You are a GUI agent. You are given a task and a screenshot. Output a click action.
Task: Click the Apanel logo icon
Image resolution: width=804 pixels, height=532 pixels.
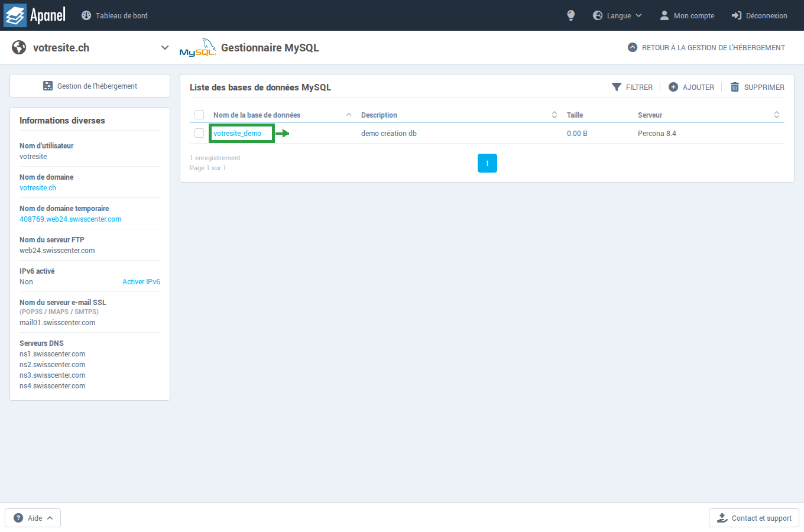15,15
